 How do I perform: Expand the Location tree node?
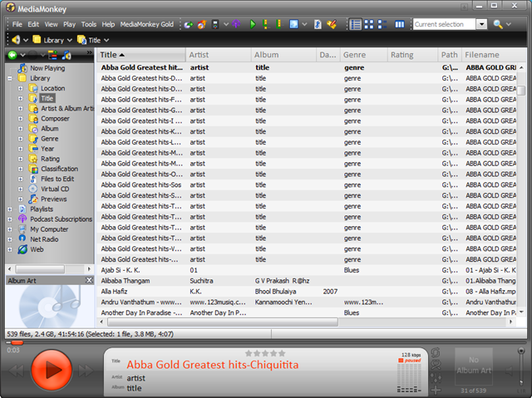click(20, 88)
